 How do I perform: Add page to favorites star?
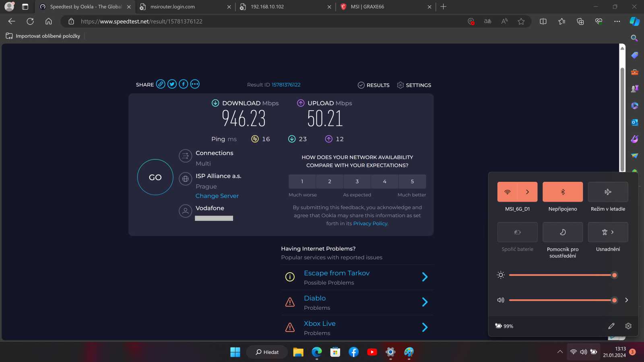click(521, 21)
